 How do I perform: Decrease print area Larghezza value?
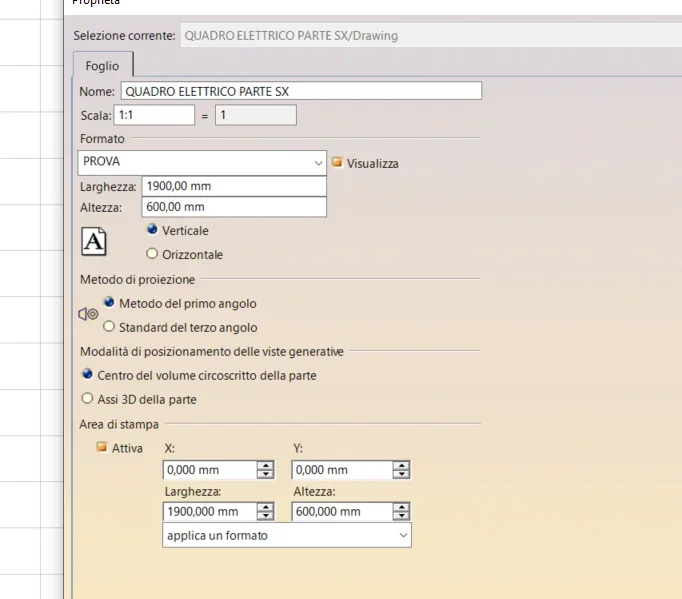[265, 516]
